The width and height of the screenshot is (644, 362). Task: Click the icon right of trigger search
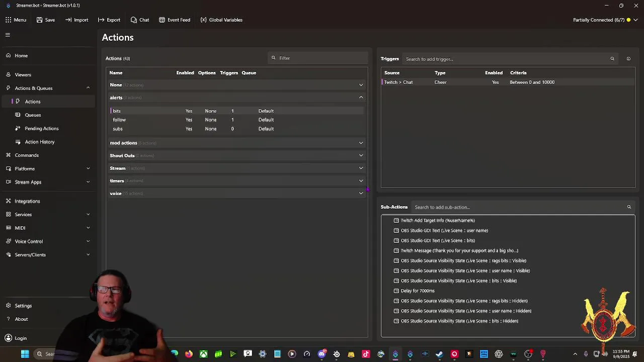pyautogui.click(x=628, y=59)
